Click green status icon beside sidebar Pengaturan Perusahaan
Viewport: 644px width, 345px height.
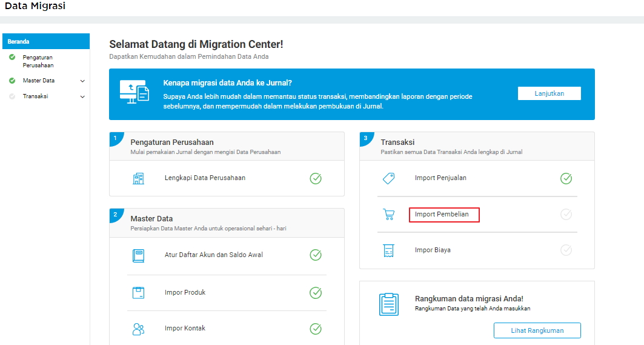[x=12, y=57]
